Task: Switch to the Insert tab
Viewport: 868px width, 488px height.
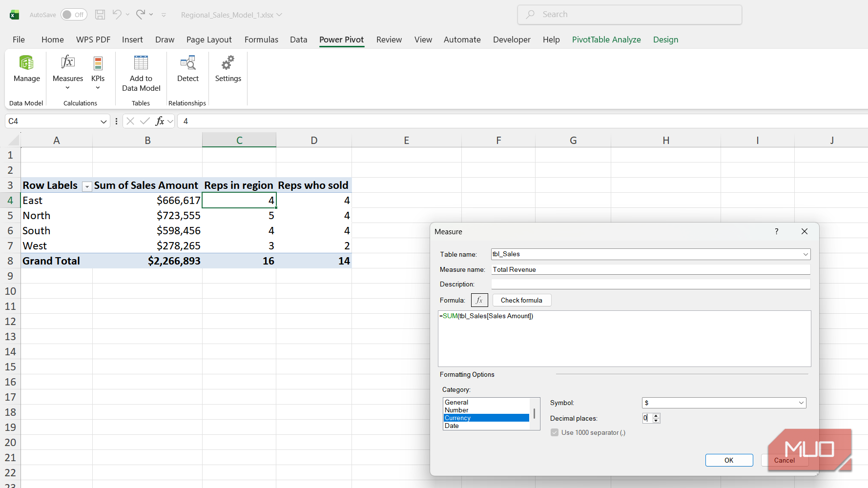Action: pyautogui.click(x=132, y=40)
